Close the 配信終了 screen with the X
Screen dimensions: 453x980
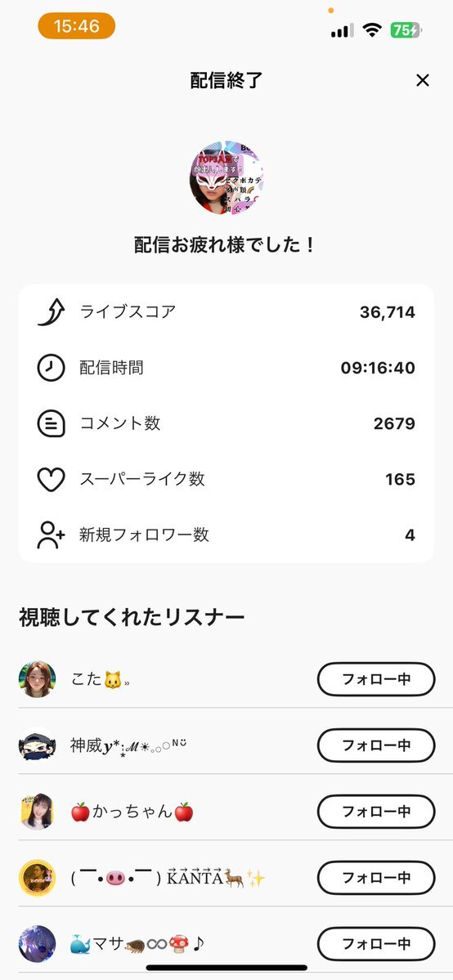[x=423, y=80]
